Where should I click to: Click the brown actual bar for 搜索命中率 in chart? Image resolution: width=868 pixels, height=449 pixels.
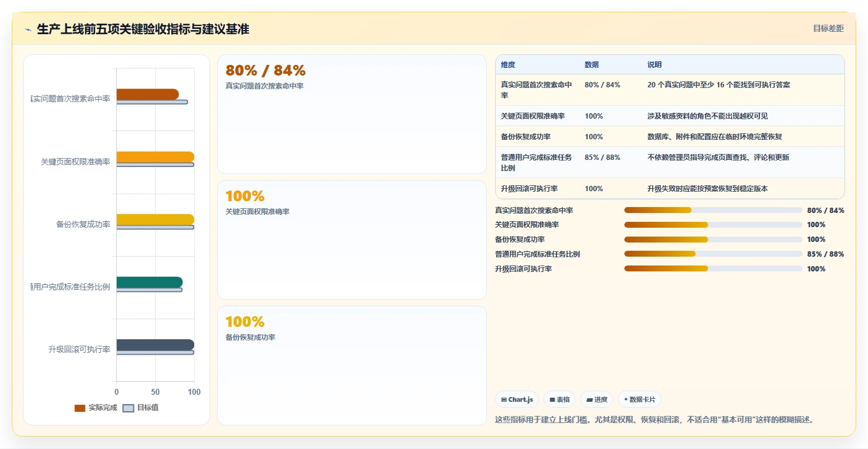[148, 94]
